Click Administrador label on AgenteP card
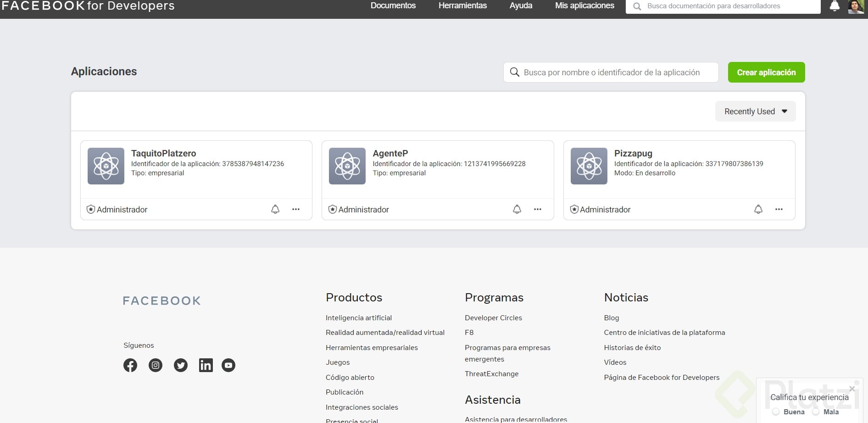Screen dimensions: 868x423 (x=364, y=210)
